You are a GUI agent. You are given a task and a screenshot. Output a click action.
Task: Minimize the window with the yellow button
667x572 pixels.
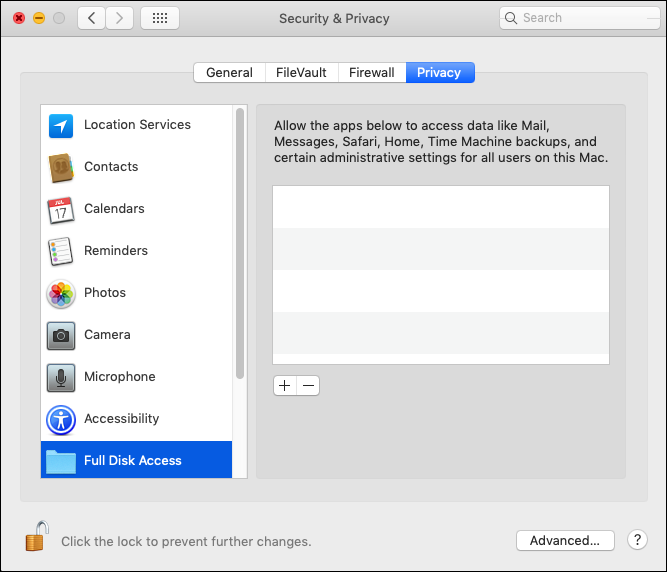coord(39,18)
